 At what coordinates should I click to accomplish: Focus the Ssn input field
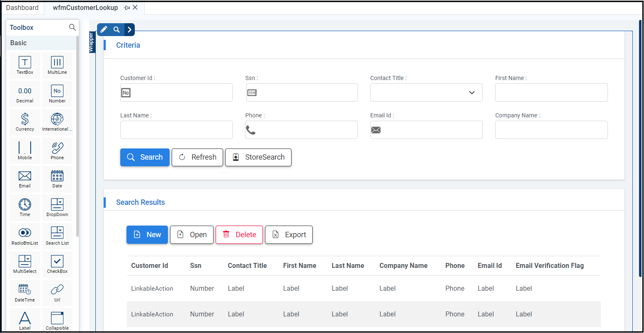[x=301, y=92]
